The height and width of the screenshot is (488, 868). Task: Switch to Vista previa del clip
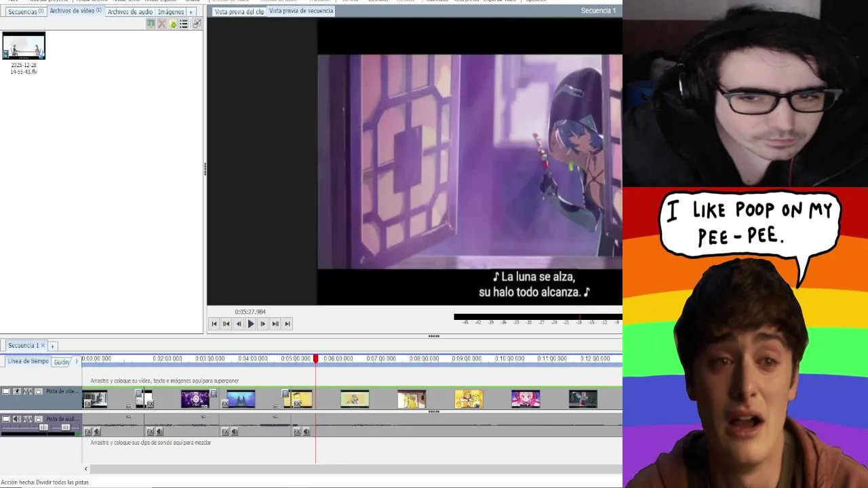coord(239,12)
